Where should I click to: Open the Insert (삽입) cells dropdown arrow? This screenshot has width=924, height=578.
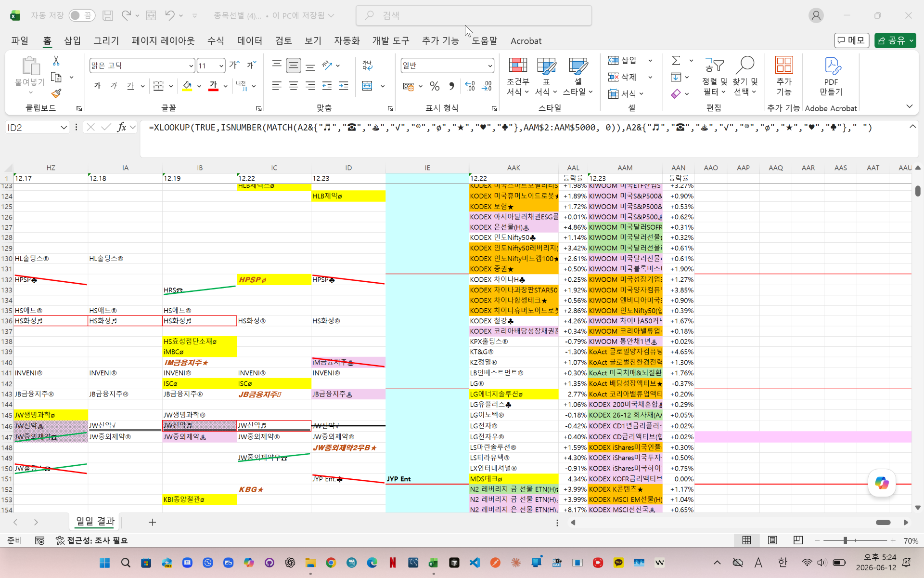pos(650,61)
